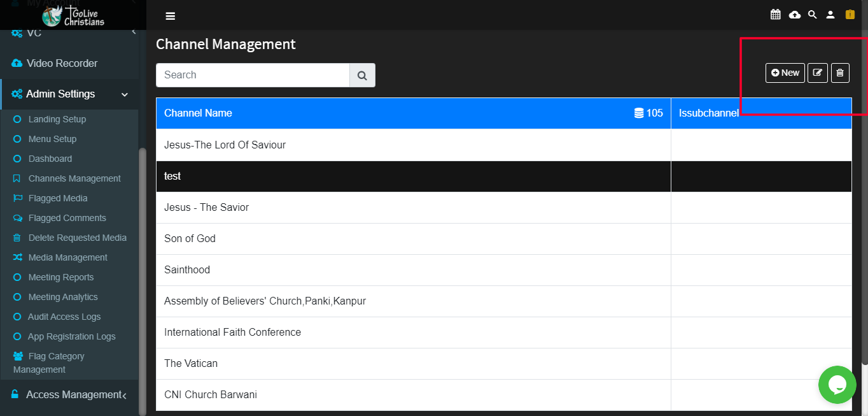Open Flagged Comments in sidebar
868x416 pixels.
(67, 218)
